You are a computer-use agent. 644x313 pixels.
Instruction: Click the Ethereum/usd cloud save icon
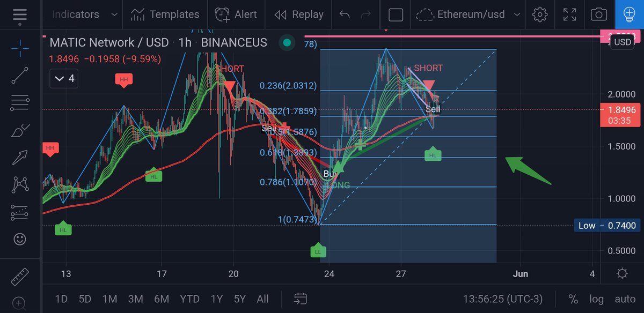pyautogui.click(x=425, y=14)
